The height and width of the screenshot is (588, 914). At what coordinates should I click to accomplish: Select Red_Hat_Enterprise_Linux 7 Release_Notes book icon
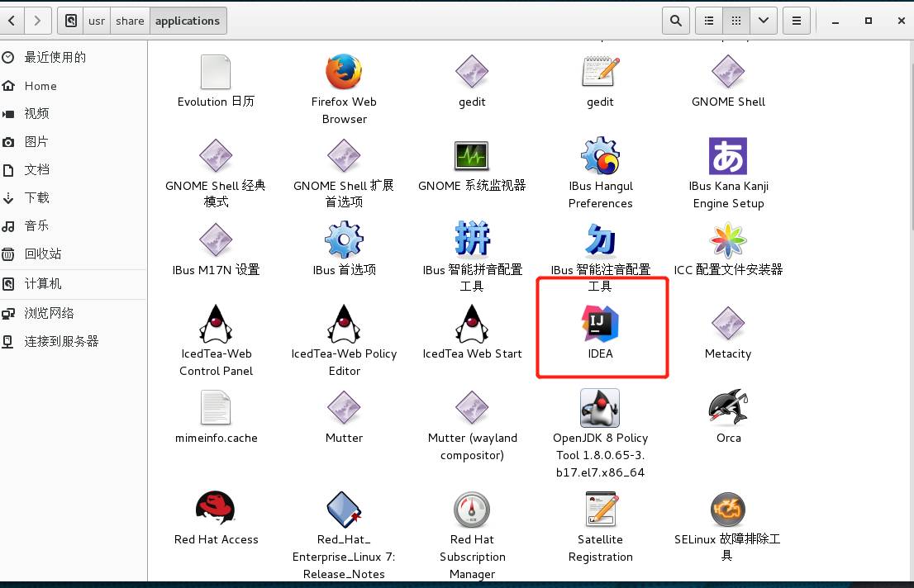point(344,510)
